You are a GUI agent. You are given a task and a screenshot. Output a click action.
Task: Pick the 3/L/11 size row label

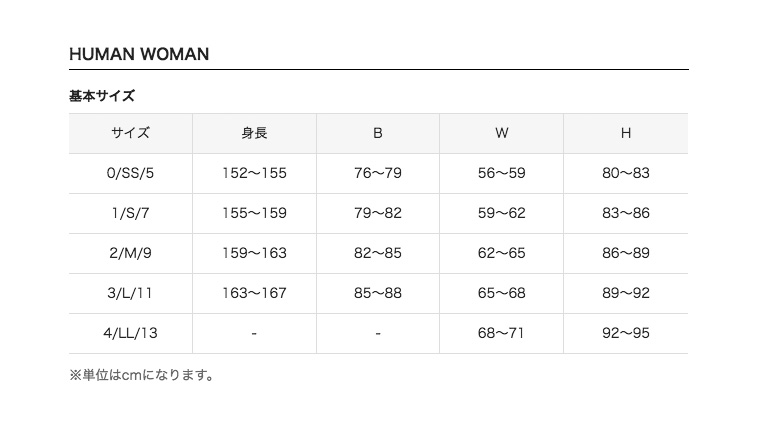(130, 293)
